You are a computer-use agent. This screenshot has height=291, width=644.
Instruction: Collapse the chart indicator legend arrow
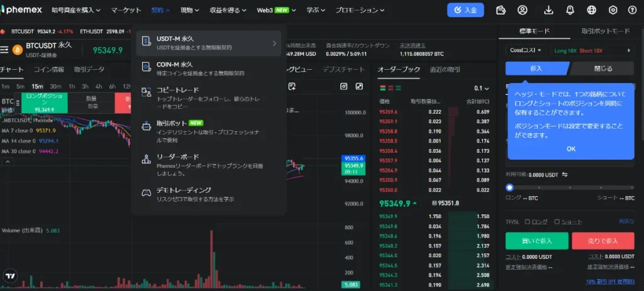(x=8, y=162)
